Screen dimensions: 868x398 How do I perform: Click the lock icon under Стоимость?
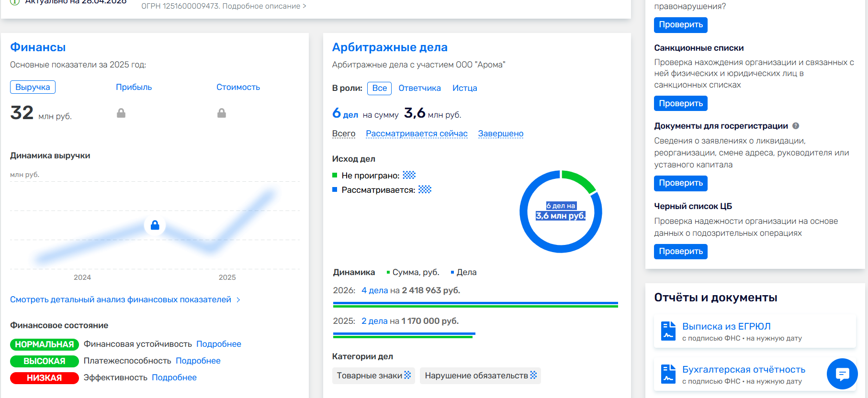pos(221,113)
